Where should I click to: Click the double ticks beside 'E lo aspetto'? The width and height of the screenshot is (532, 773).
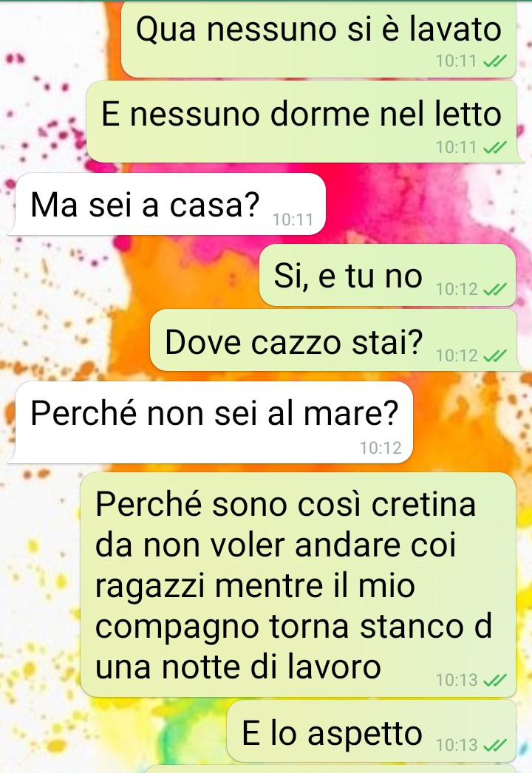coord(494,745)
